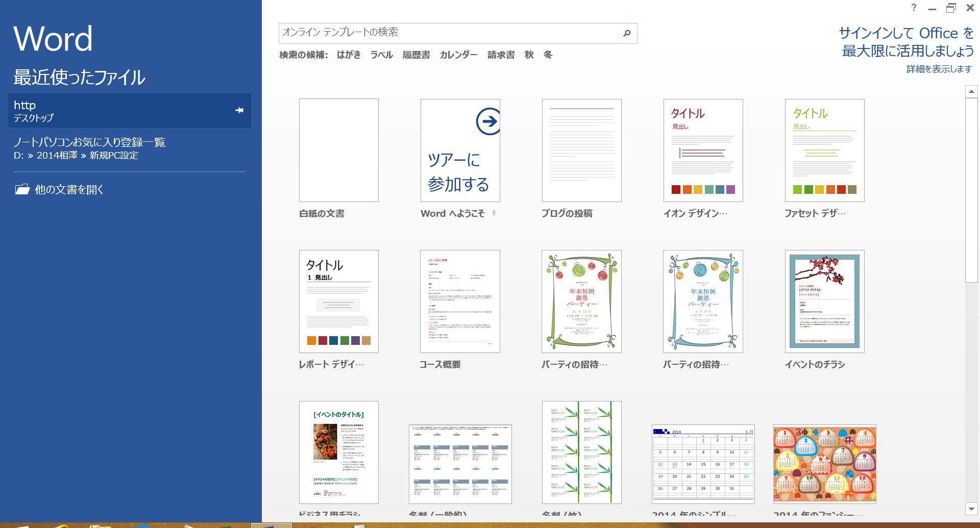The image size is (980, 528).
Task: Focus the オンライン テンプレートの検索 search box
Action: tap(458, 33)
